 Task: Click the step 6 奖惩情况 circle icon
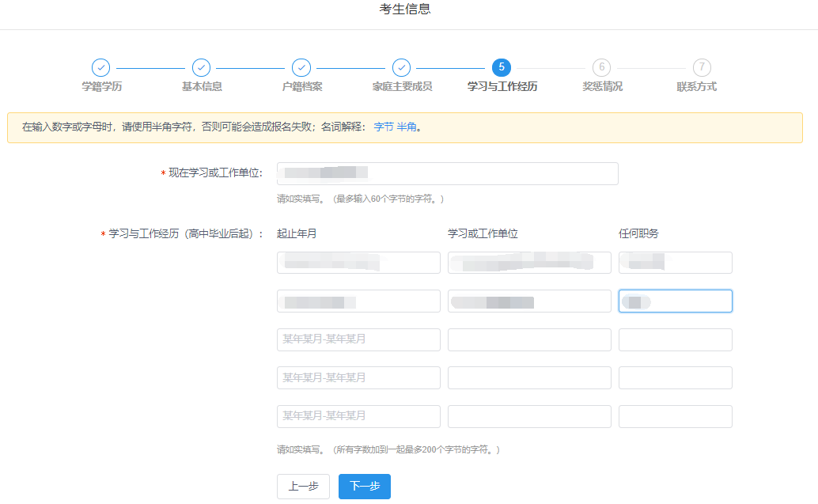pos(601,68)
